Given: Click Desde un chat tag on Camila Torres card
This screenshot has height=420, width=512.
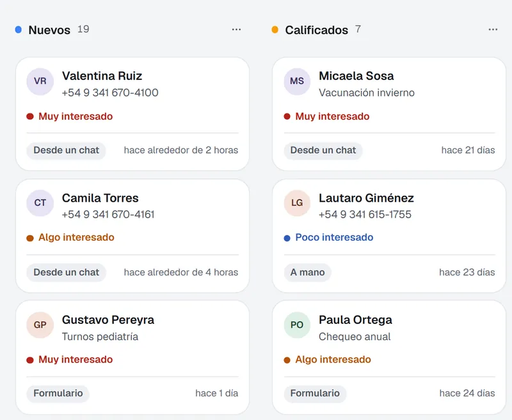Looking at the screenshot, I should click(67, 272).
